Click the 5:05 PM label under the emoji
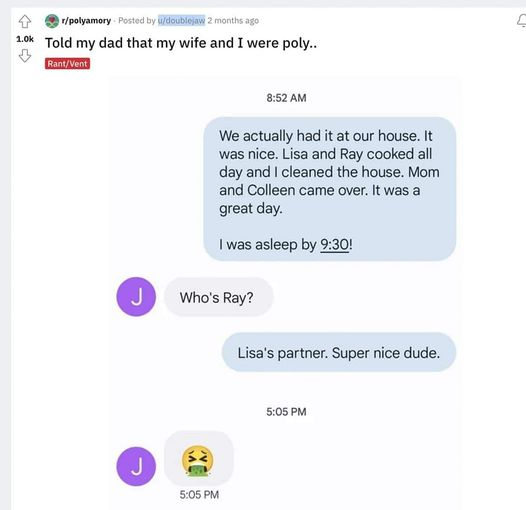Image resolution: width=526 pixels, height=510 pixels. point(199,495)
